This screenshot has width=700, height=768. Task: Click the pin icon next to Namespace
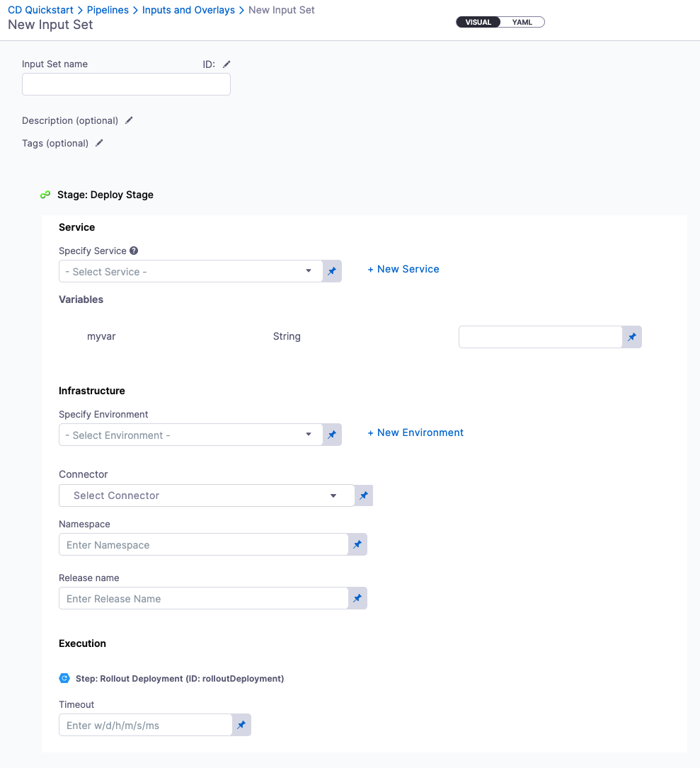pos(357,544)
